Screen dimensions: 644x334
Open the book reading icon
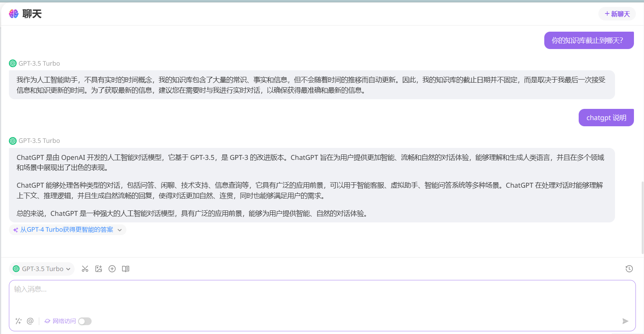(126, 269)
